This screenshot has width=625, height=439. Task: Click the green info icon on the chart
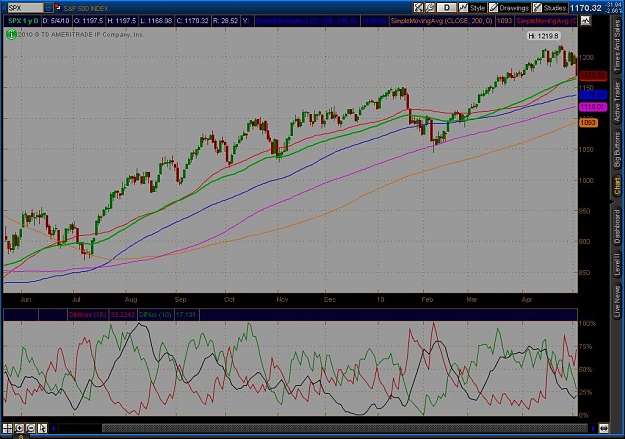pyautogui.click(x=11, y=35)
